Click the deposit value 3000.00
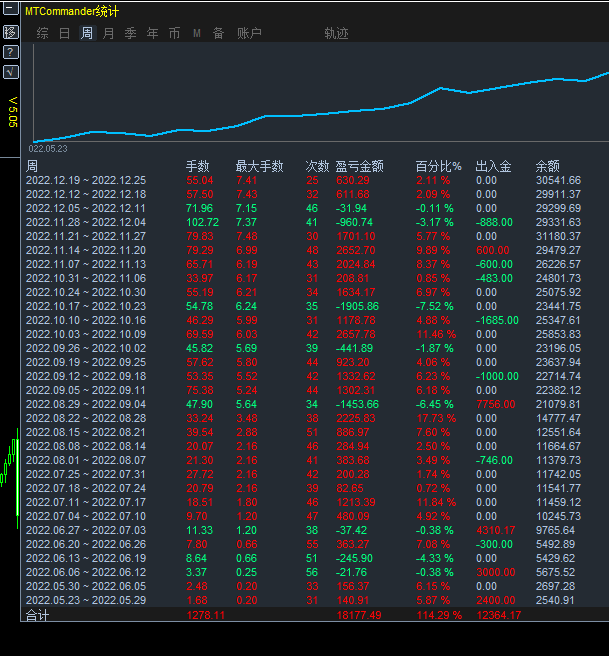The height and width of the screenshot is (656, 609). click(x=496, y=572)
